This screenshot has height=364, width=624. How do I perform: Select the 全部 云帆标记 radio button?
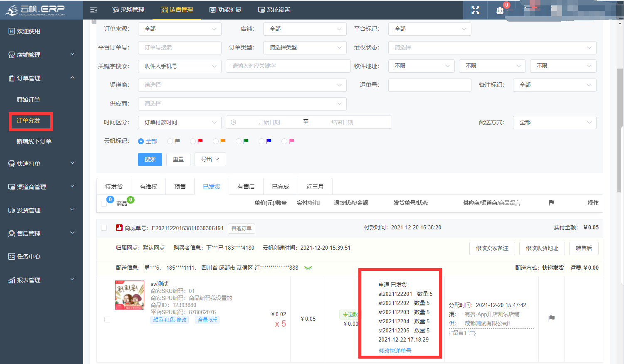click(x=141, y=141)
